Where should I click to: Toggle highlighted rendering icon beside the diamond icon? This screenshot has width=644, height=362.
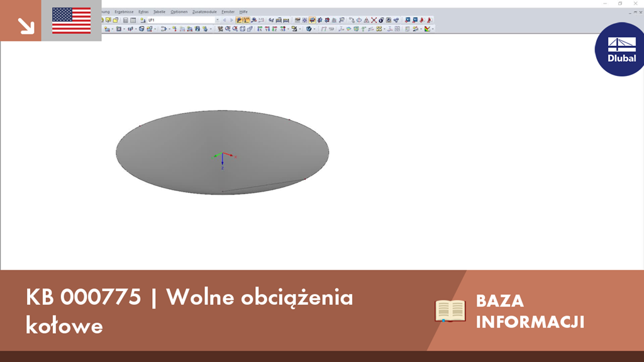(x=312, y=20)
